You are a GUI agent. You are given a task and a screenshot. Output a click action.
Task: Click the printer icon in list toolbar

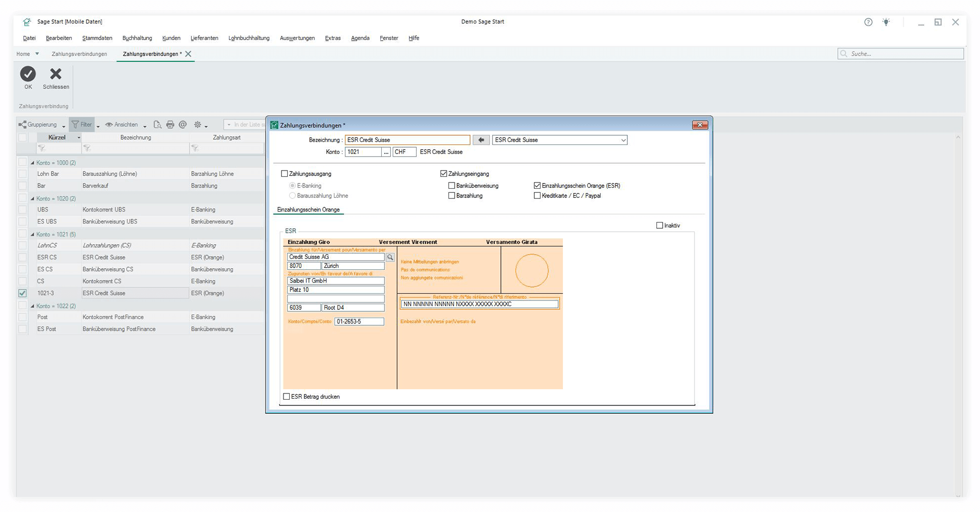point(170,125)
